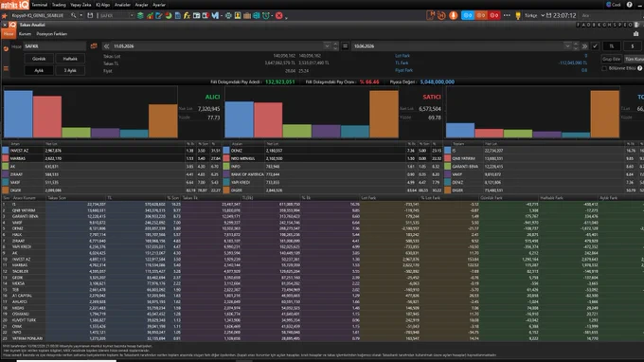Open the Yapay Zeka menu
Viewport: 644px width, 362px height.
pyautogui.click(x=80, y=5)
